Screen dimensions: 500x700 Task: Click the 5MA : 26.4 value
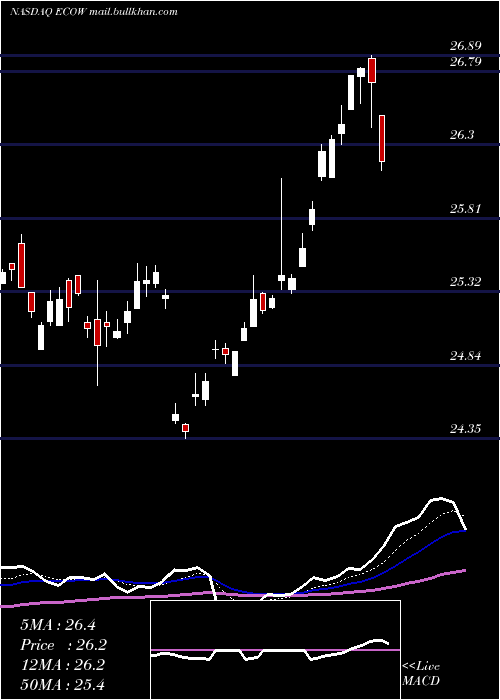(x=58, y=625)
